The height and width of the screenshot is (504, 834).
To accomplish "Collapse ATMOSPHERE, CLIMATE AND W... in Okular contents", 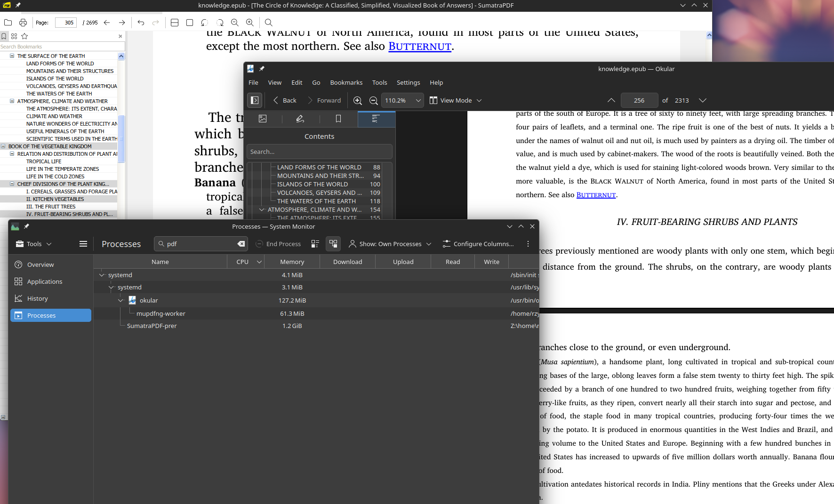I will point(262,209).
